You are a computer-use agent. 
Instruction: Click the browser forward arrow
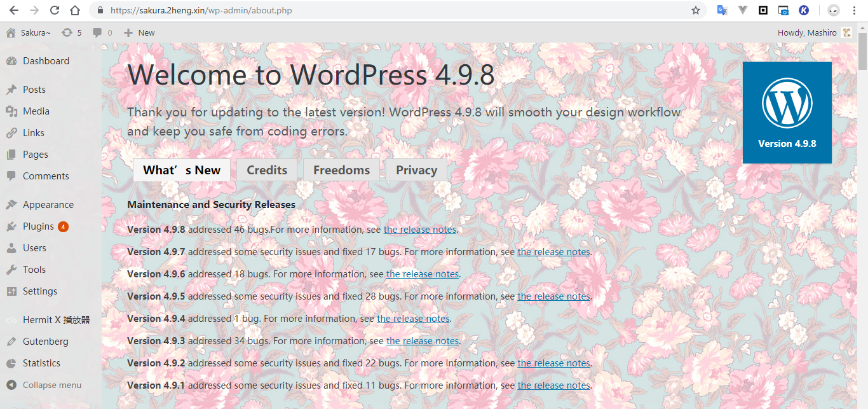[x=34, y=10]
